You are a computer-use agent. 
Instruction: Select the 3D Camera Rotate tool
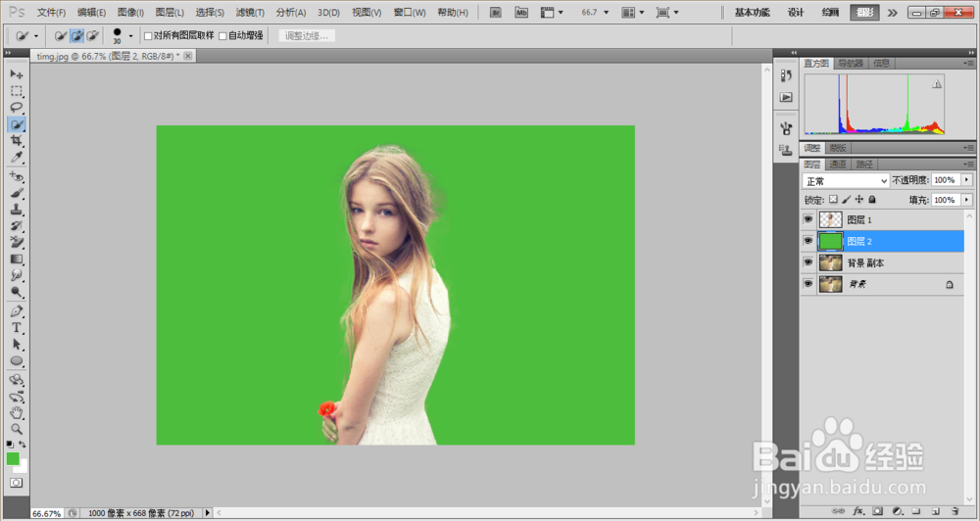pyautogui.click(x=17, y=397)
